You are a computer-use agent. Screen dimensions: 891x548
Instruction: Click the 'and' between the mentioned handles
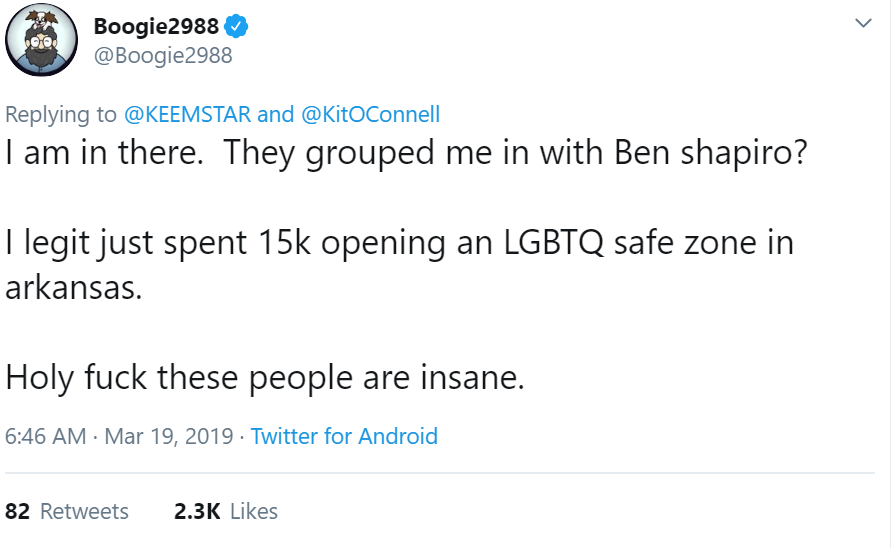pyautogui.click(x=276, y=114)
